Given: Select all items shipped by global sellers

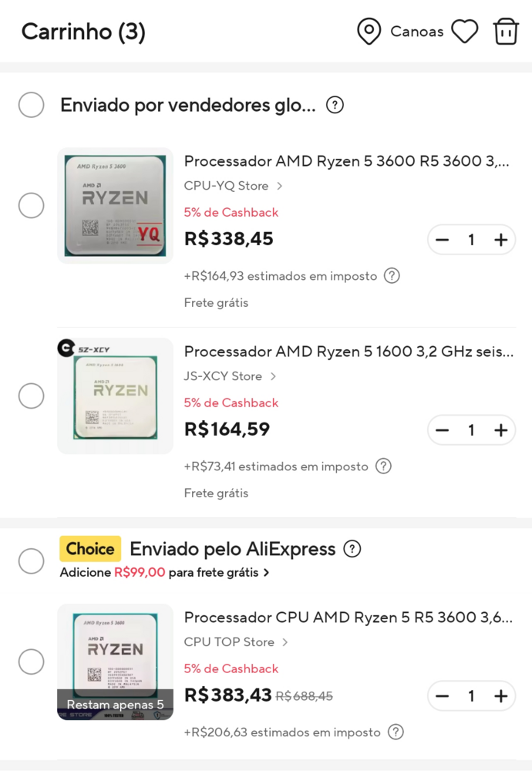Looking at the screenshot, I should pyautogui.click(x=32, y=105).
